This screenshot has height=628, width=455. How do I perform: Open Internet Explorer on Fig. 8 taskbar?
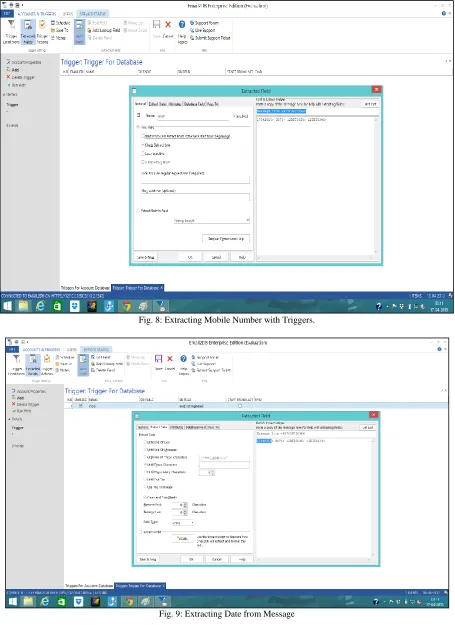pyautogui.click(x=40, y=306)
